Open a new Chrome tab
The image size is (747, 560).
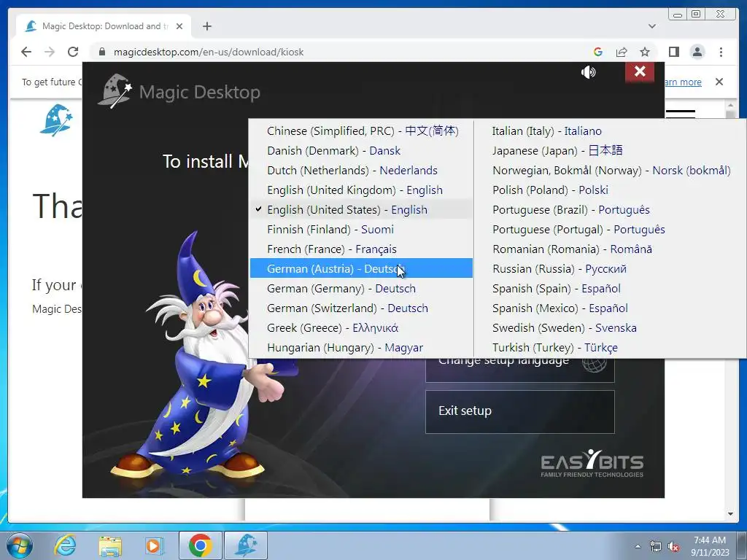pyautogui.click(x=206, y=26)
